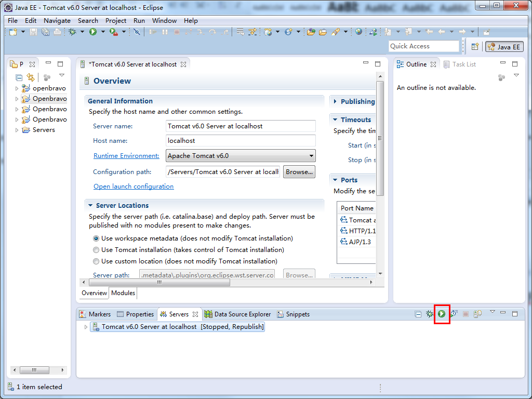This screenshot has width=532, height=399.
Task: Click the Browse button for Configuration path
Action: 299,172
